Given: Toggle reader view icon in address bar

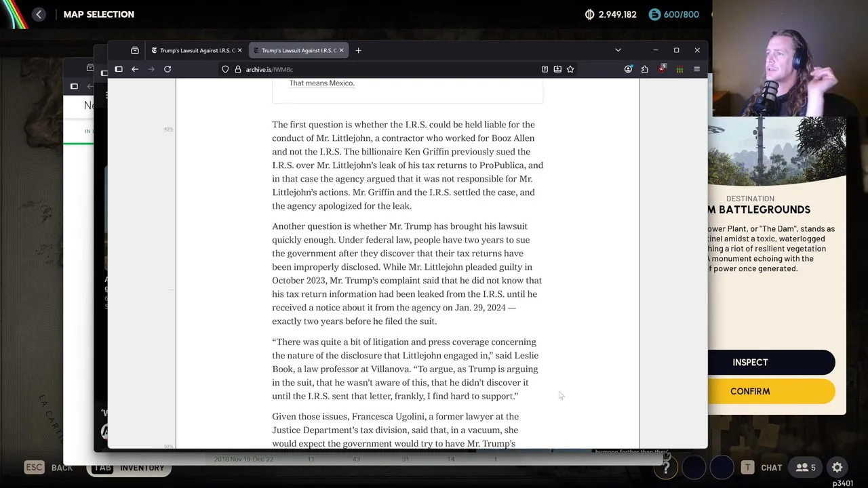Looking at the screenshot, I should click(x=545, y=69).
